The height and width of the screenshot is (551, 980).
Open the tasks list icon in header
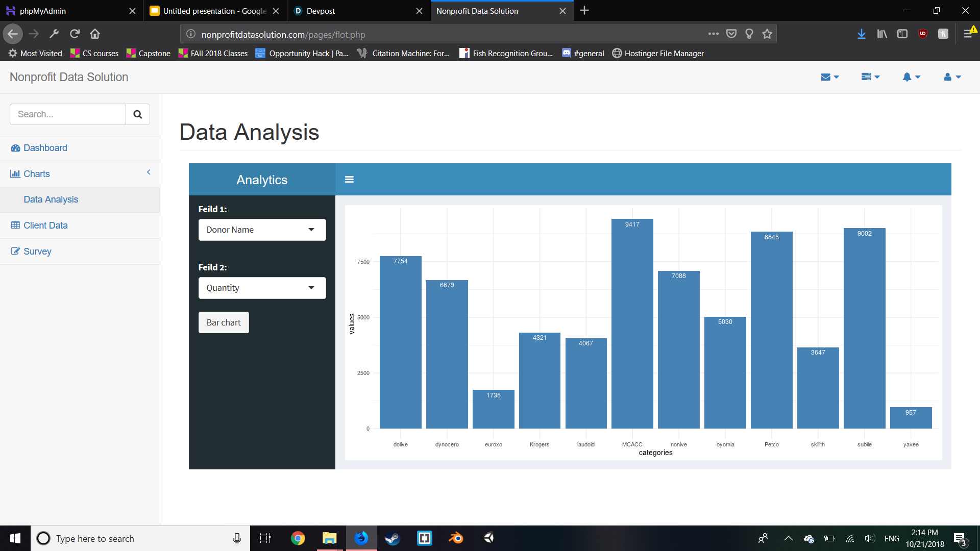(x=870, y=77)
